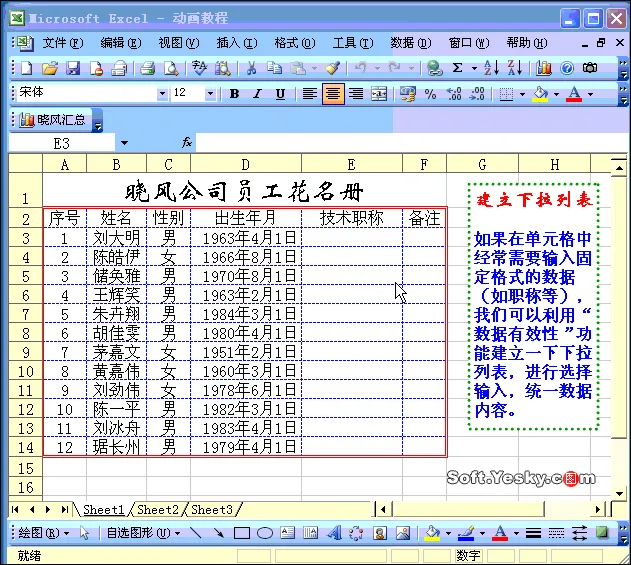Expand the font name dropdown
The width and height of the screenshot is (631, 565).
(x=162, y=94)
